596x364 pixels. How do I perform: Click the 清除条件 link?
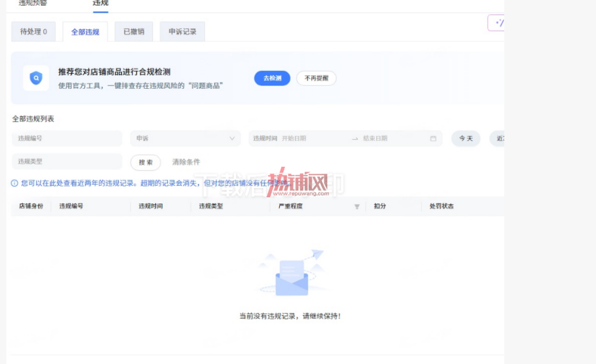[x=186, y=162]
